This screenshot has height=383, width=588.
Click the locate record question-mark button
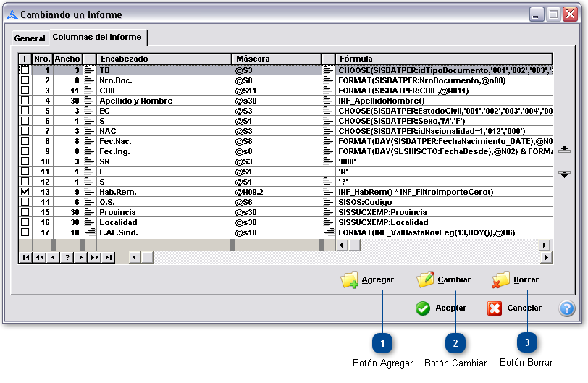pyautogui.click(x=67, y=257)
